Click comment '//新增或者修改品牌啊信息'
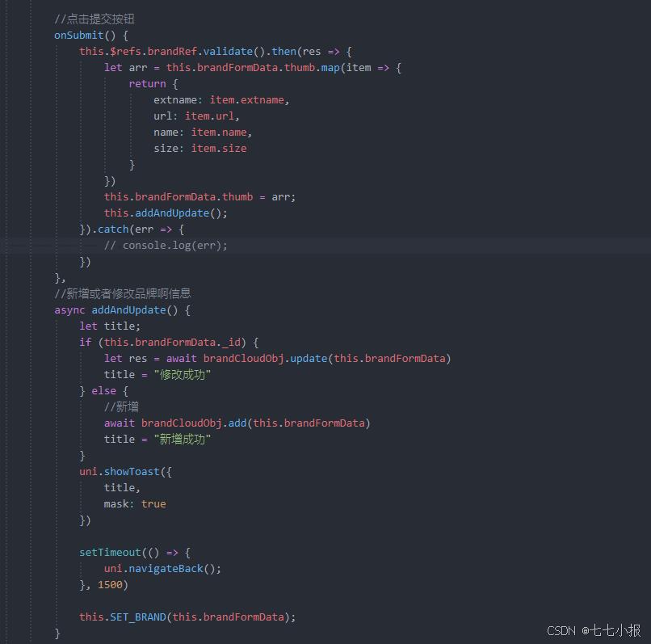 tap(123, 294)
